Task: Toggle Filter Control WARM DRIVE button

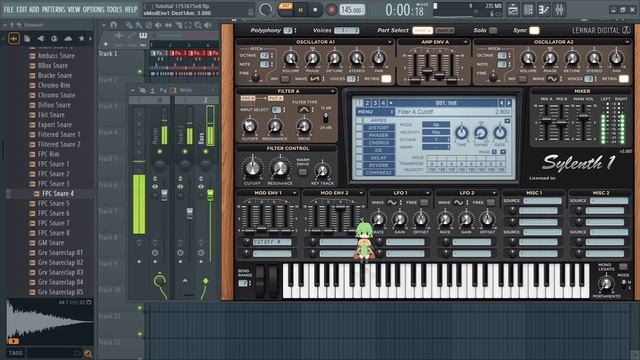Action: click(x=302, y=173)
